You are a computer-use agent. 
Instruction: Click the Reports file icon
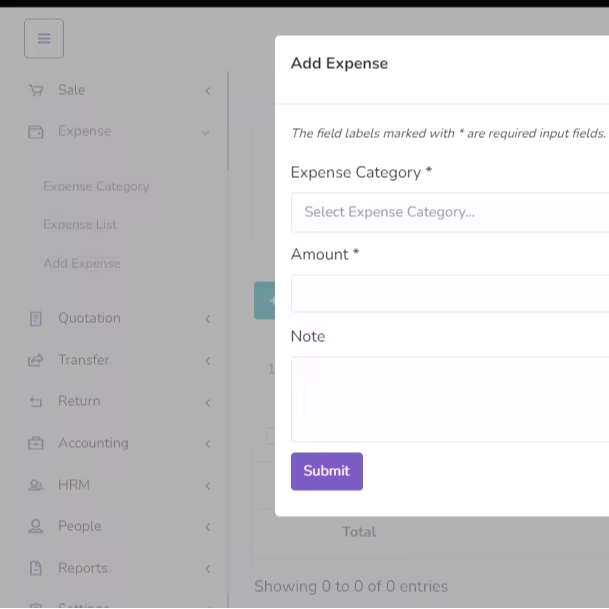pyautogui.click(x=36, y=568)
